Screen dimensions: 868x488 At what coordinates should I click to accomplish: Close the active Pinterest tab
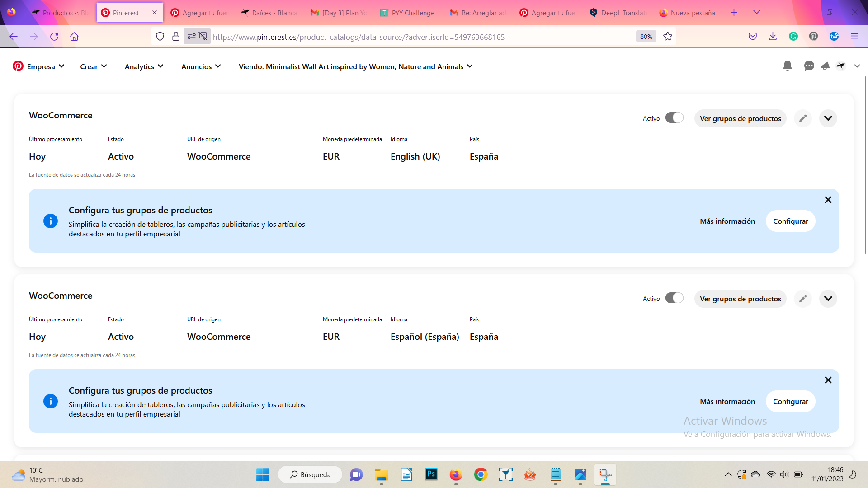click(155, 13)
